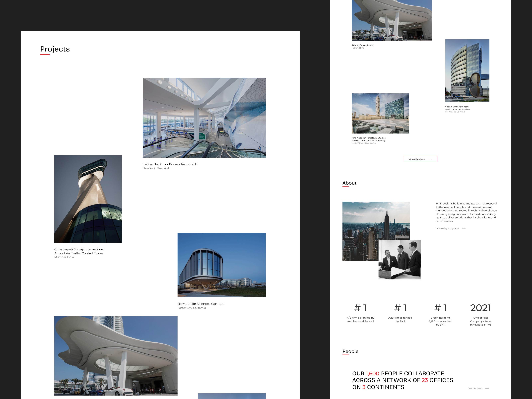532x399 pixels.
Task: Open the King Abdullah Petroleum Studies photo
Action: [x=380, y=113]
